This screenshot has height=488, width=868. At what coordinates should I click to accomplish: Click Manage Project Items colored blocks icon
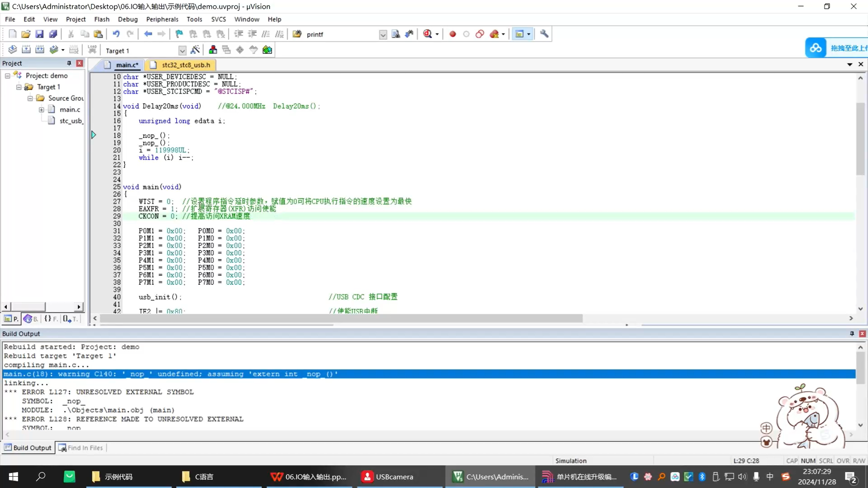213,50
